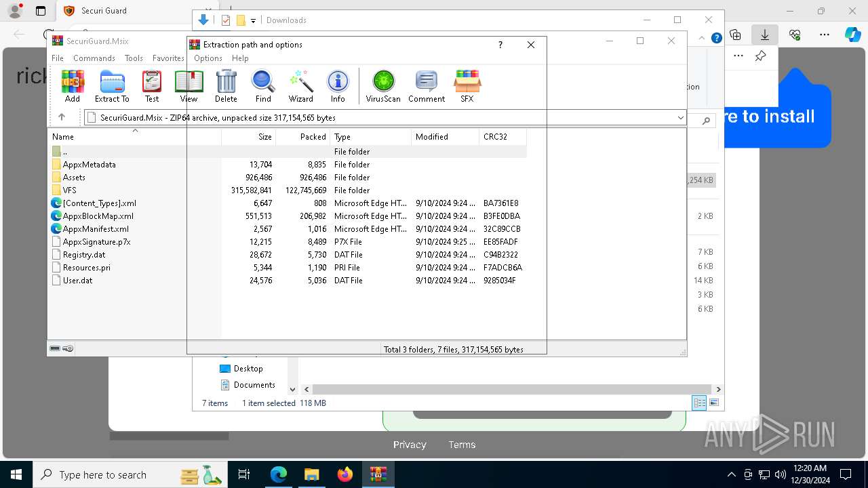Click the Windows Start button

(16, 474)
